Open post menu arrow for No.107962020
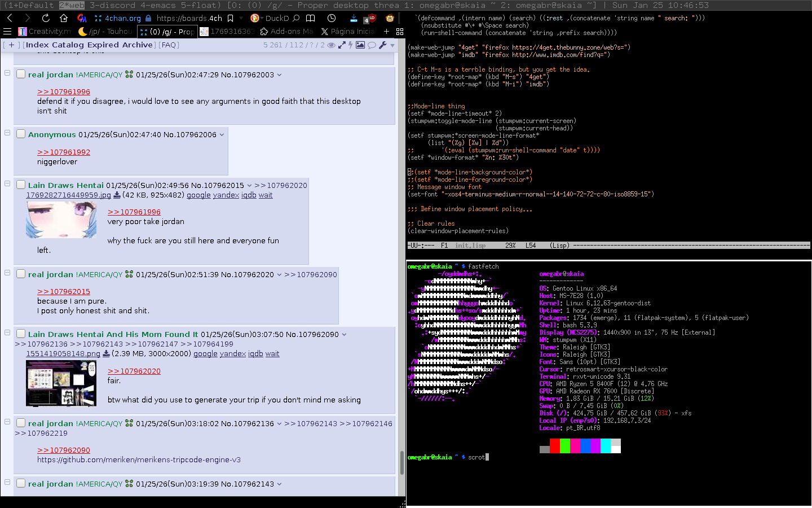The image size is (812, 508). (279, 275)
